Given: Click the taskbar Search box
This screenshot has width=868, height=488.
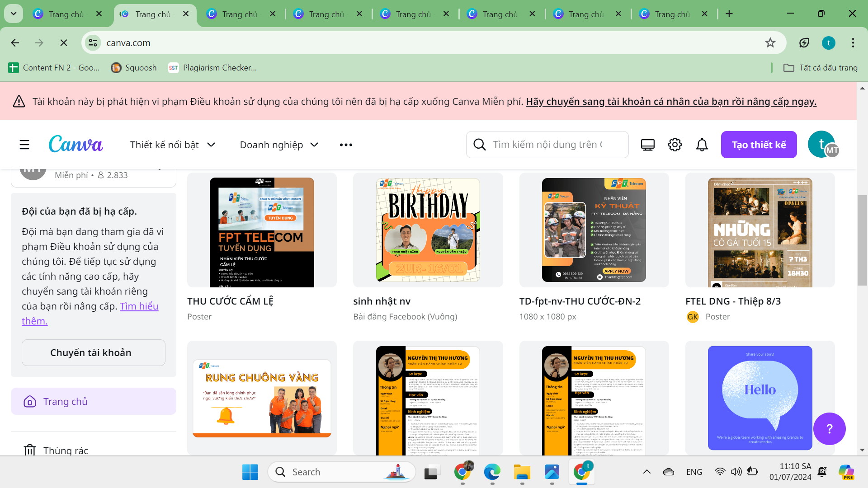Looking at the screenshot, I should 342,472.
